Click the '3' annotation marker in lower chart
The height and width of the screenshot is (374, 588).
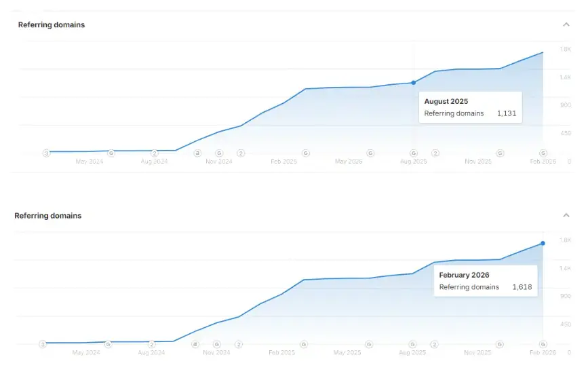[x=43, y=344]
